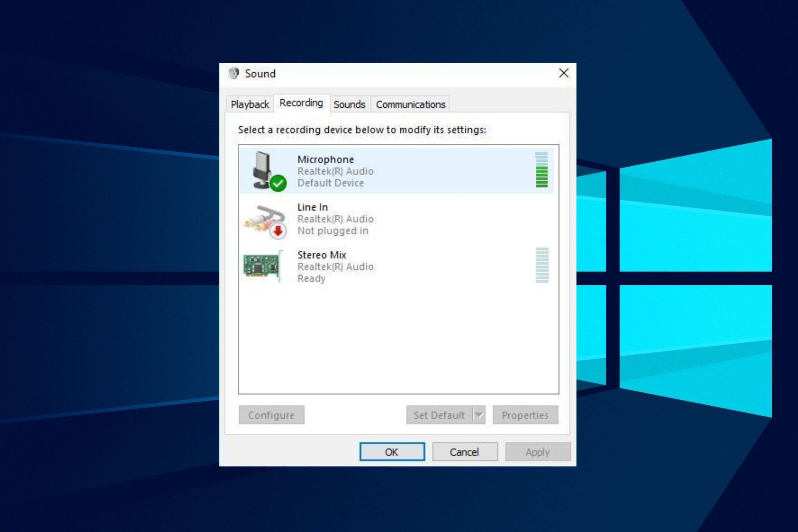Screen dimensions: 798x532
Task: Expand the Set Default dropdown arrow
Action: (x=479, y=415)
